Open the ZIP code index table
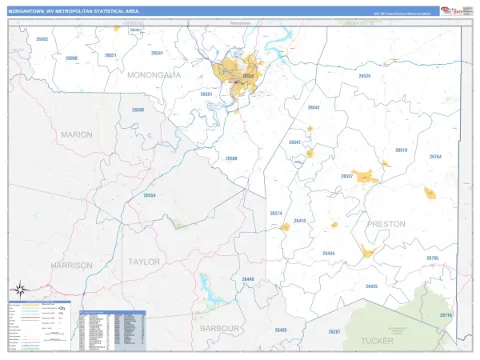Screen dimensions: 480x360 tap(113, 330)
